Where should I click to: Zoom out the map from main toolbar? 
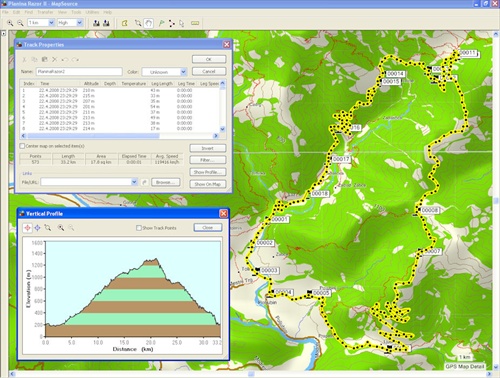[x=20, y=23]
